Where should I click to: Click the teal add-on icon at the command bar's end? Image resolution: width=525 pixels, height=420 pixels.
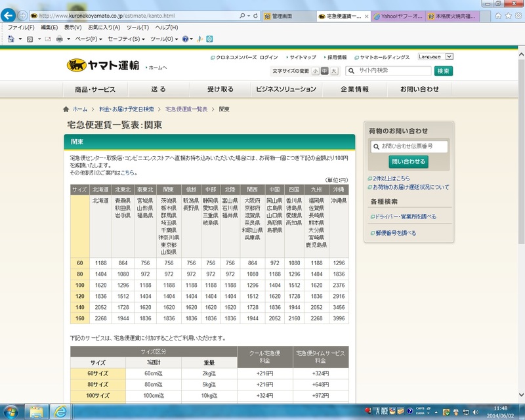209,39
